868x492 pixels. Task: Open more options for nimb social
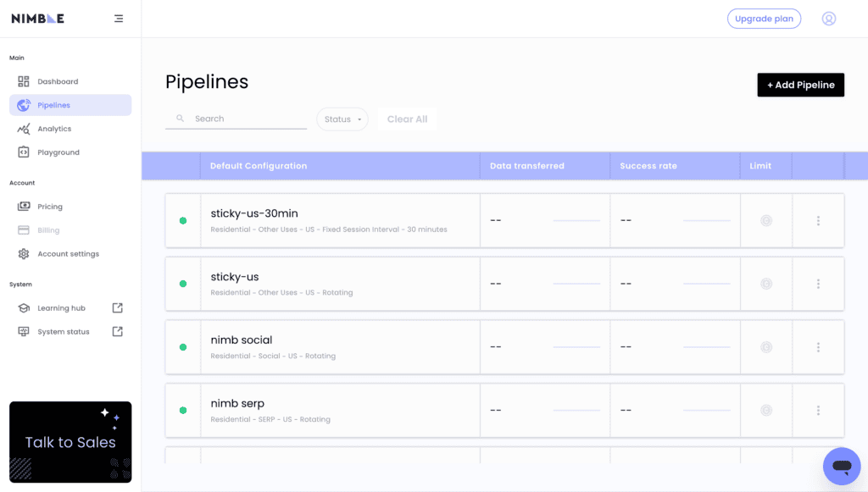[x=818, y=347]
